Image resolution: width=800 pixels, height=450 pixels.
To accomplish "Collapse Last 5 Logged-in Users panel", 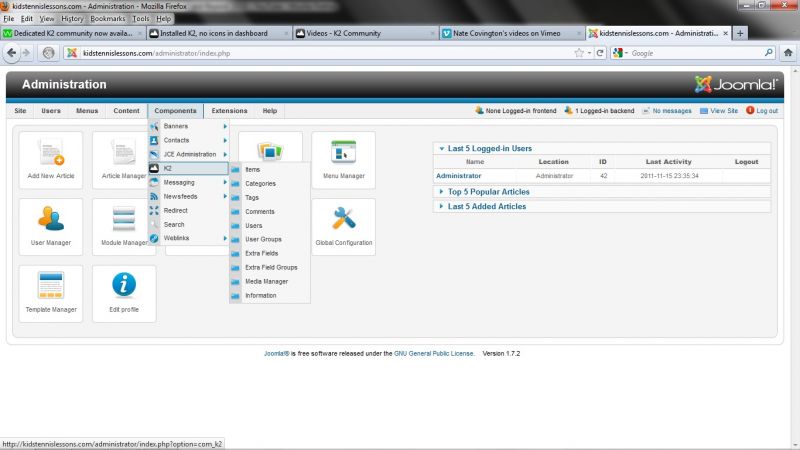I will (x=442, y=148).
